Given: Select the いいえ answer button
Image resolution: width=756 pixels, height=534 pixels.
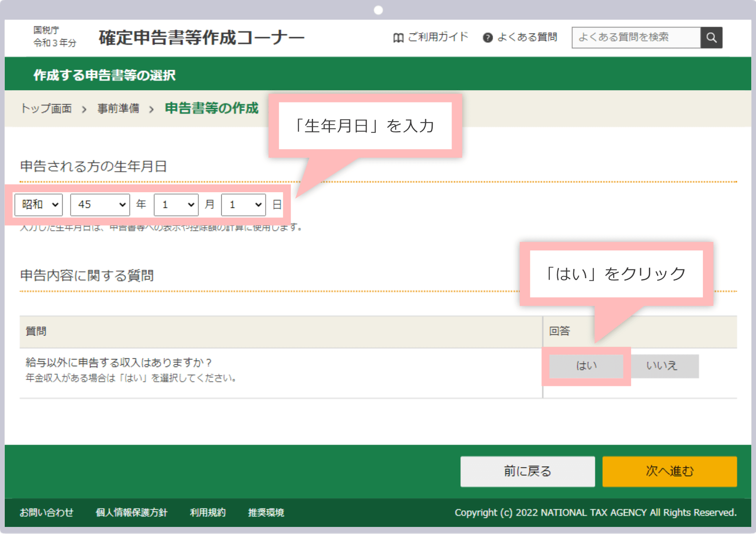Looking at the screenshot, I should pyautogui.click(x=665, y=366).
